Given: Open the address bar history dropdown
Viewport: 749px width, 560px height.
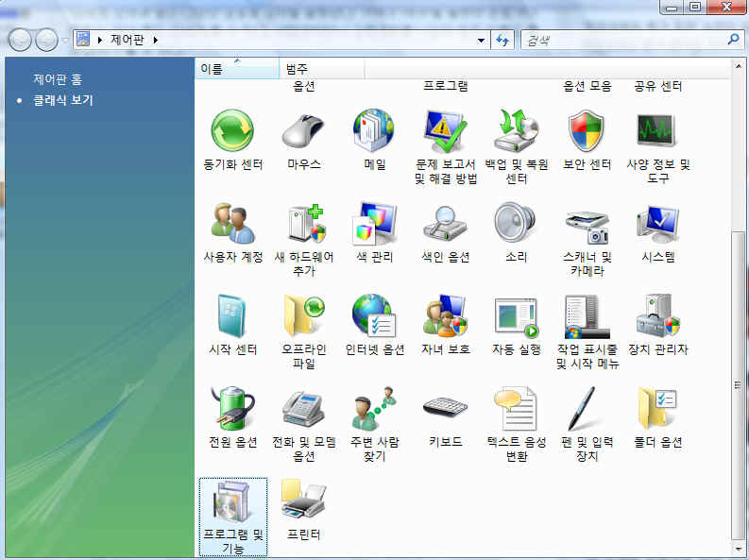Looking at the screenshot, I should [x=481, y=40].
